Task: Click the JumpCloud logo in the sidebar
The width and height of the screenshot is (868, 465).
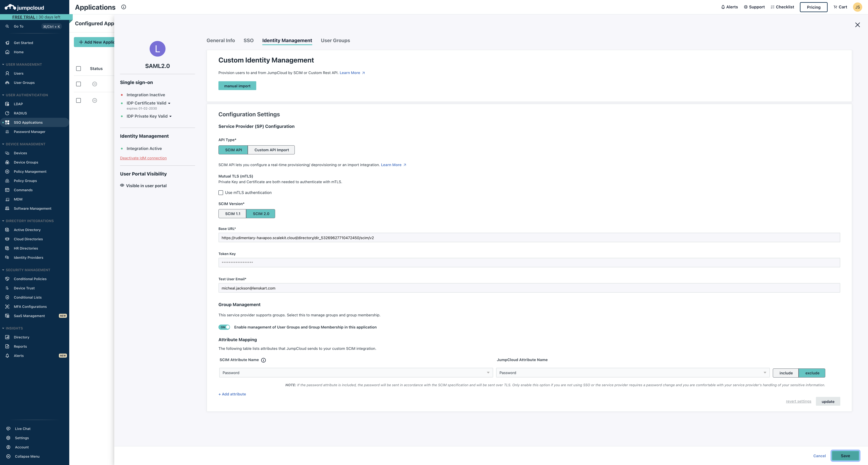Action: click(24, 7)
